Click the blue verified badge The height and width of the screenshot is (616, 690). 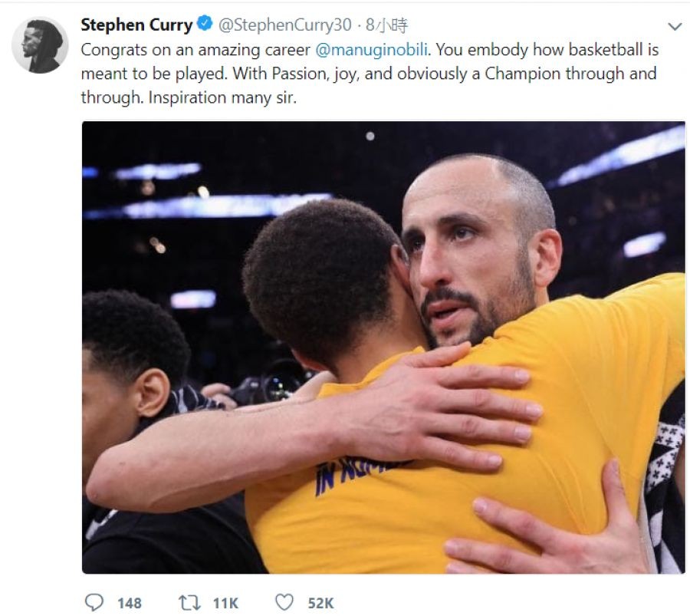pos(205,24)
